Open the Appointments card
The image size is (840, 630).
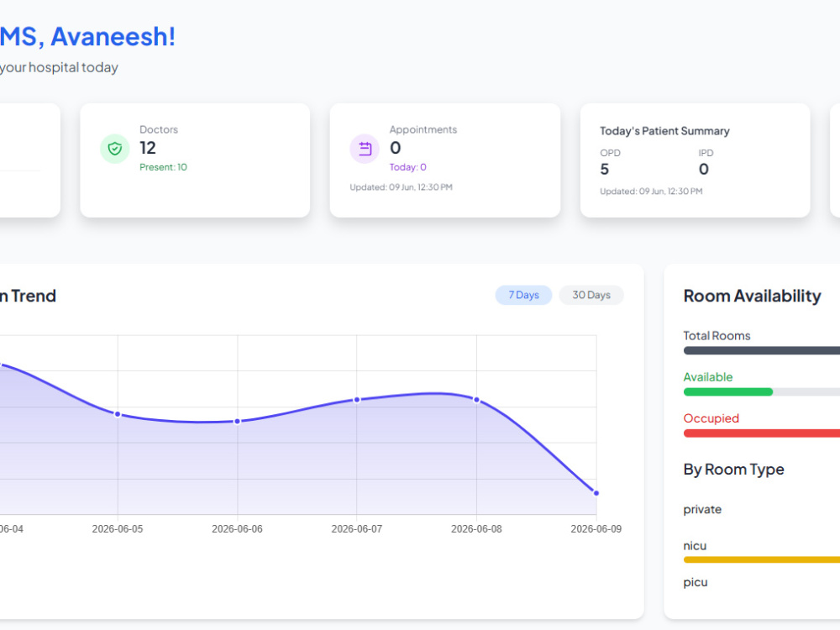click(445, 160)
